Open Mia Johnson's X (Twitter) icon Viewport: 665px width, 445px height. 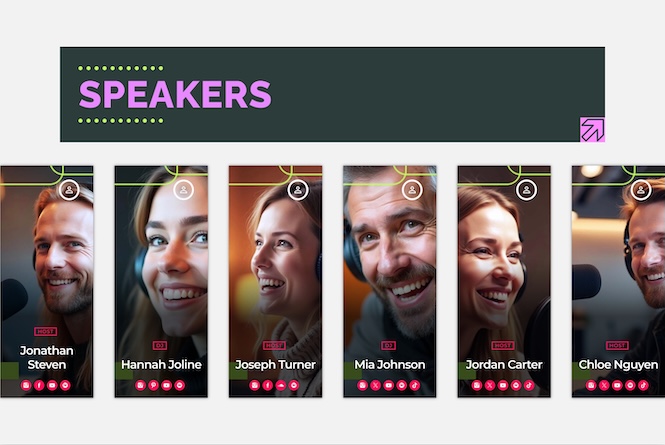(x=375, y=385)
